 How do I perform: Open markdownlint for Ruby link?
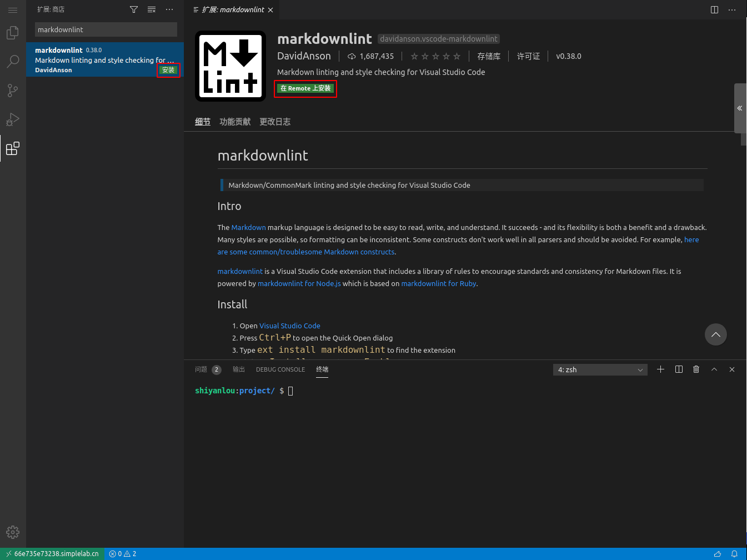439,283
